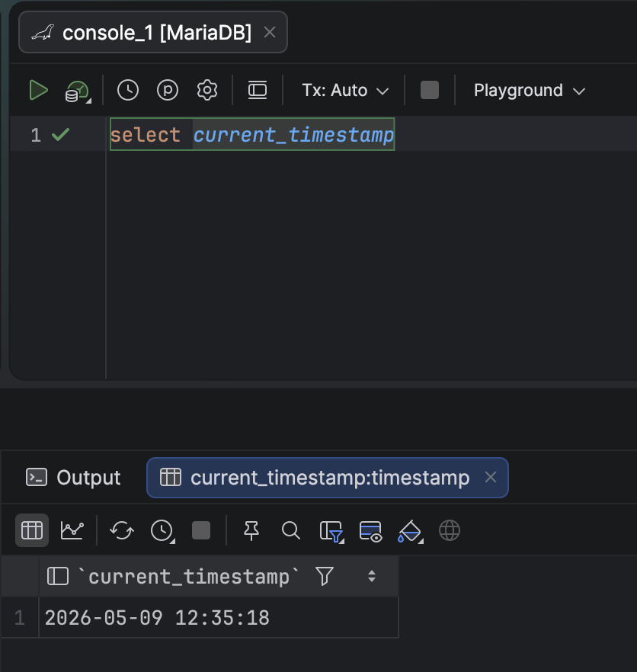Close the console_1 [MariaDB] tab
The width and height of the screenshot is (637, 672).
click(270, 32)
